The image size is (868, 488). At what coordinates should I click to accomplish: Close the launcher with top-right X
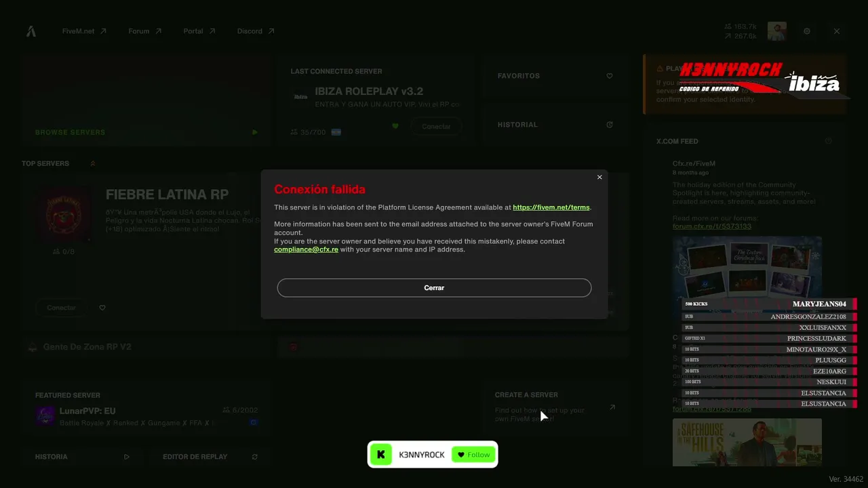click(837, 31)
